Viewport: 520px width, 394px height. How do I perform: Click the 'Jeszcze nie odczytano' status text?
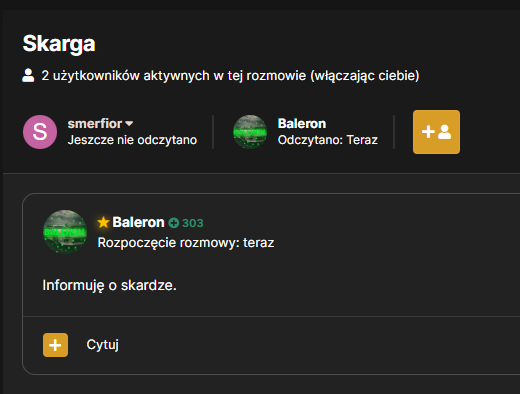click(132, 140)
